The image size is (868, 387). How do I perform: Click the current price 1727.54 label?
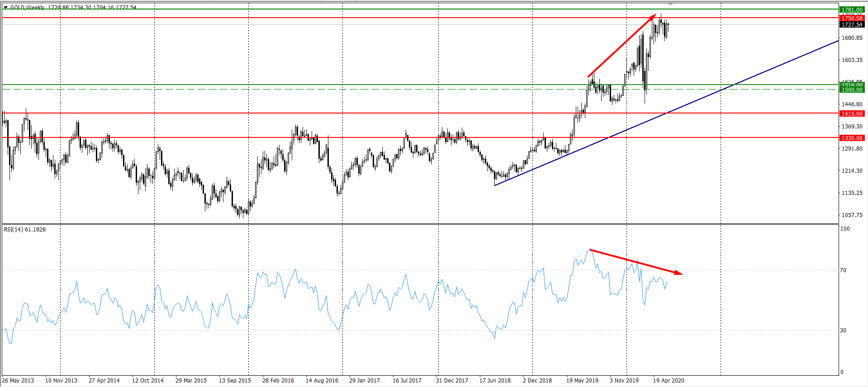tap(852, 25)
